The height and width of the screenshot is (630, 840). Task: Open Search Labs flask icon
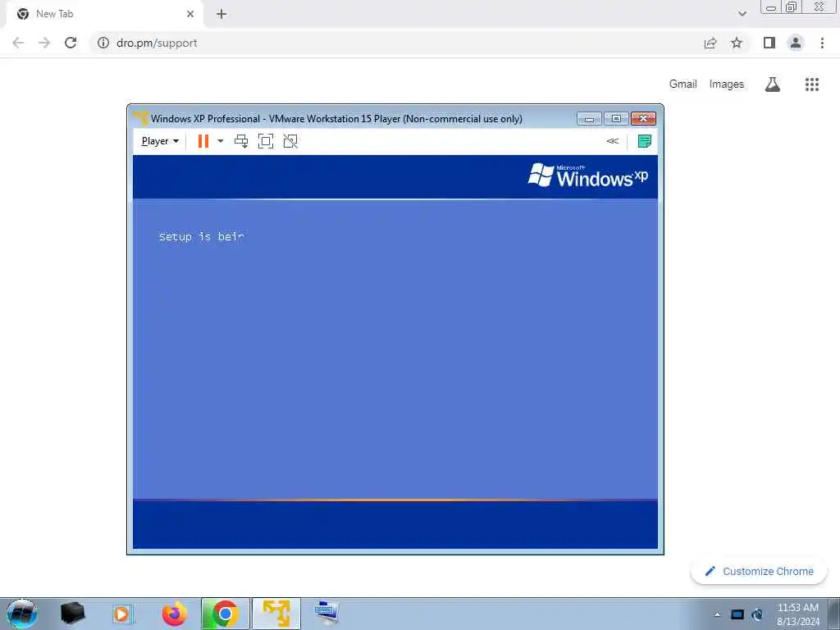point(773,84)
